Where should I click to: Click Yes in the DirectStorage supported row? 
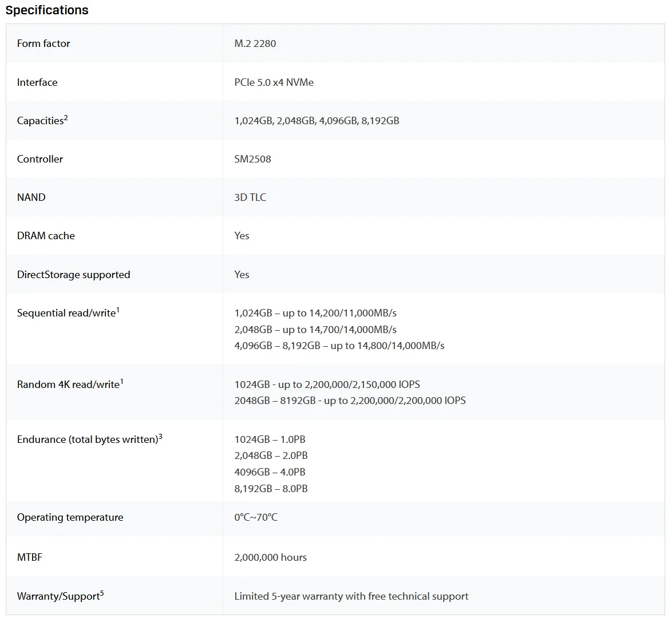242,275
